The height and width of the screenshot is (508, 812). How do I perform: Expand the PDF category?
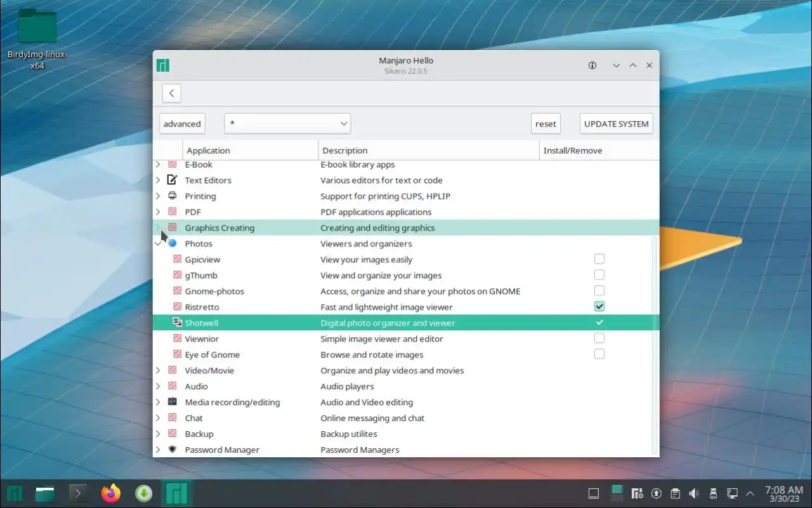click(x=158, y=211)
